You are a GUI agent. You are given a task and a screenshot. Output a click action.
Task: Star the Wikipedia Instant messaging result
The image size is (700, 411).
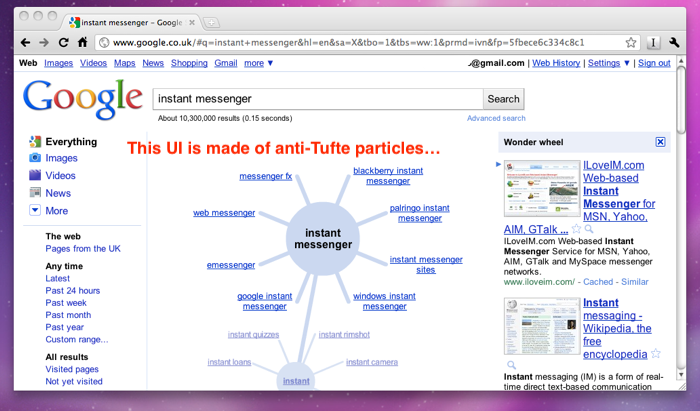click(x=655, y=354)
